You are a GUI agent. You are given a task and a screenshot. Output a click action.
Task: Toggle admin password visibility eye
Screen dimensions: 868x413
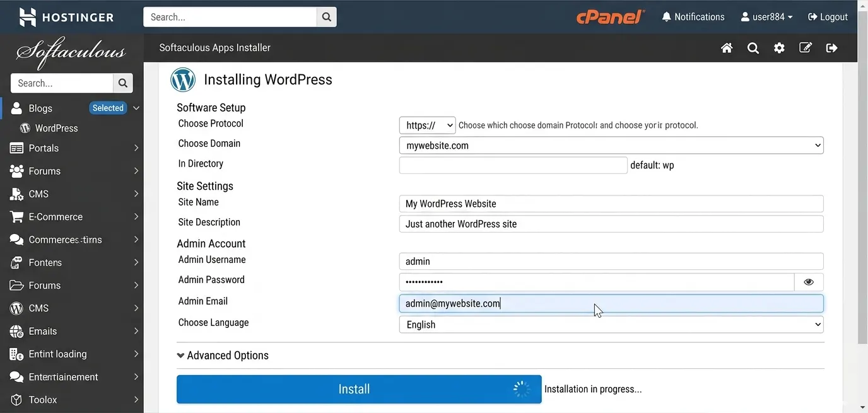[809, 282]
